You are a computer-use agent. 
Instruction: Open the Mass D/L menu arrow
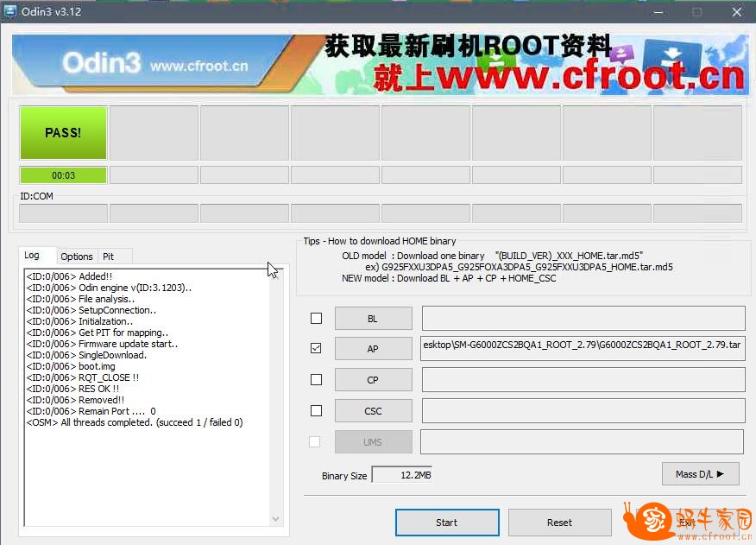point(701,474)
